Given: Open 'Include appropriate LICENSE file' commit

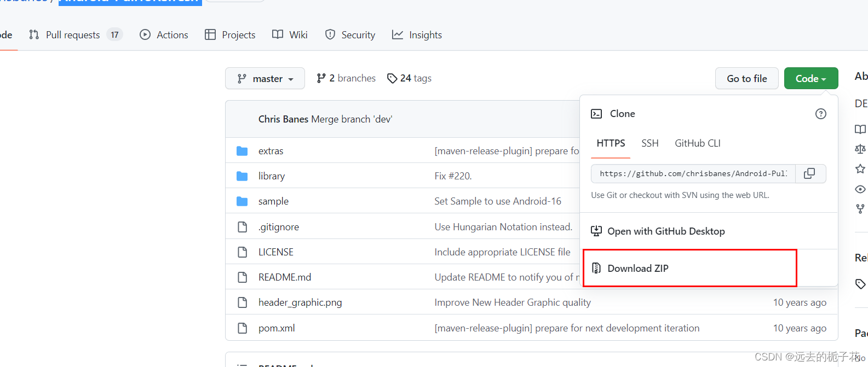Looking at the screenshot, I should [502, 252].
